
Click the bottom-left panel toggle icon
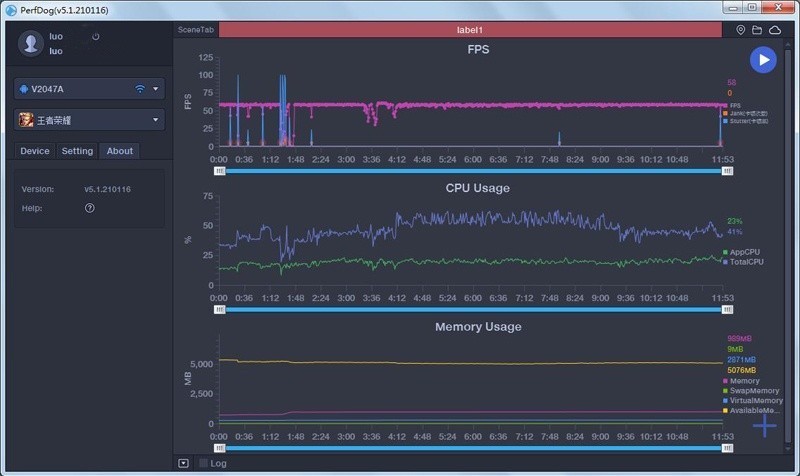click(183, 463)
